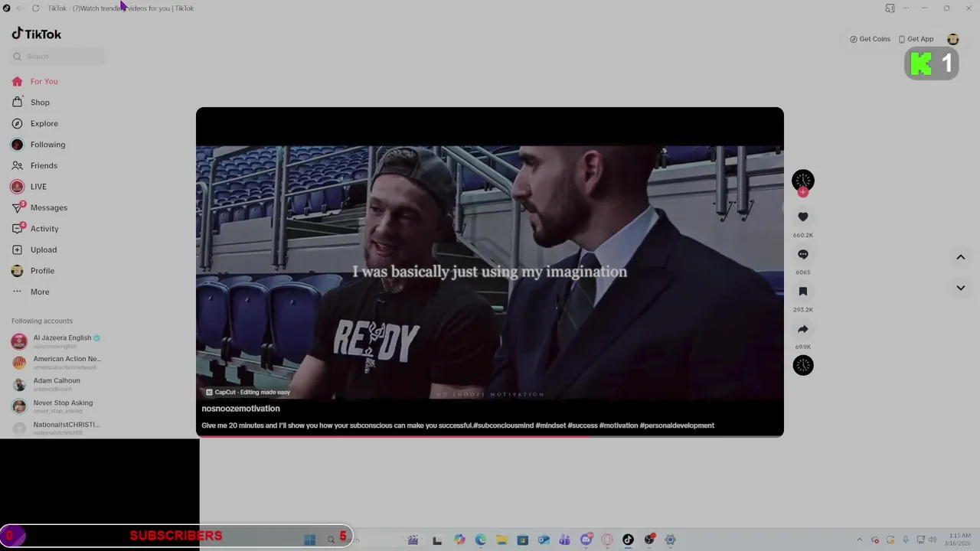This screenshot has height=551, width=980.
Task: Click the TikTok logo
Action: [x=36, y=34]
